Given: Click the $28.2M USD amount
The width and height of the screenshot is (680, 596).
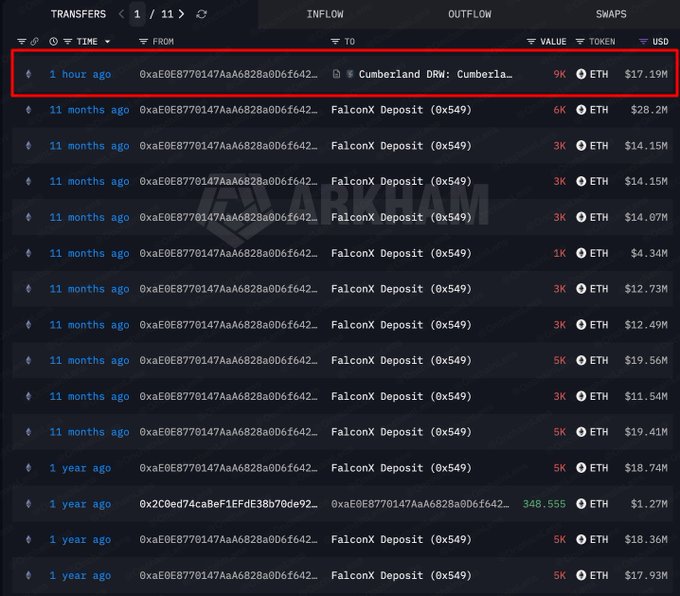Looking at the screenshot, I should click(x=649, y=110).
